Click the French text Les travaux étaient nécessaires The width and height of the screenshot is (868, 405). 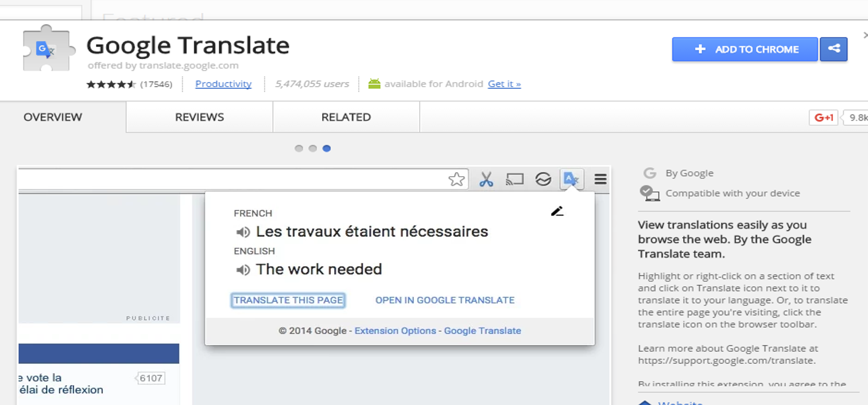pos(372,232)
